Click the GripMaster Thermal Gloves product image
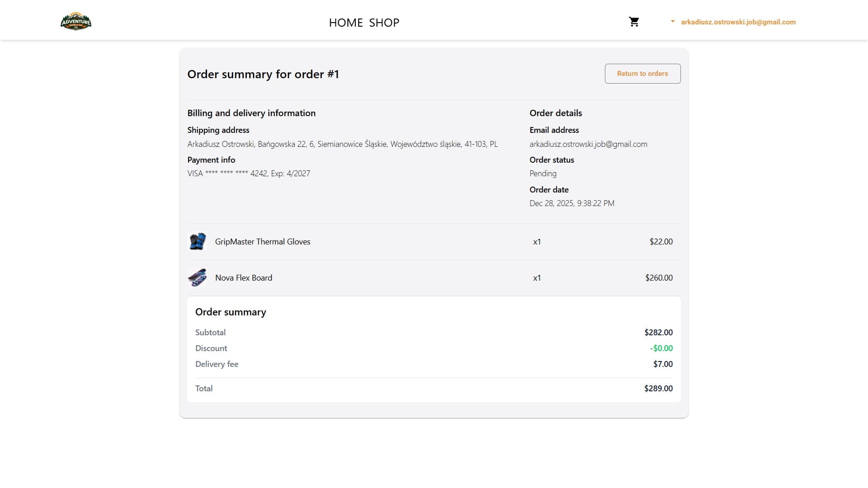Image resolution: width=868 pixels, height=488 pixels. pyautogui.click(x=198, y=241)
